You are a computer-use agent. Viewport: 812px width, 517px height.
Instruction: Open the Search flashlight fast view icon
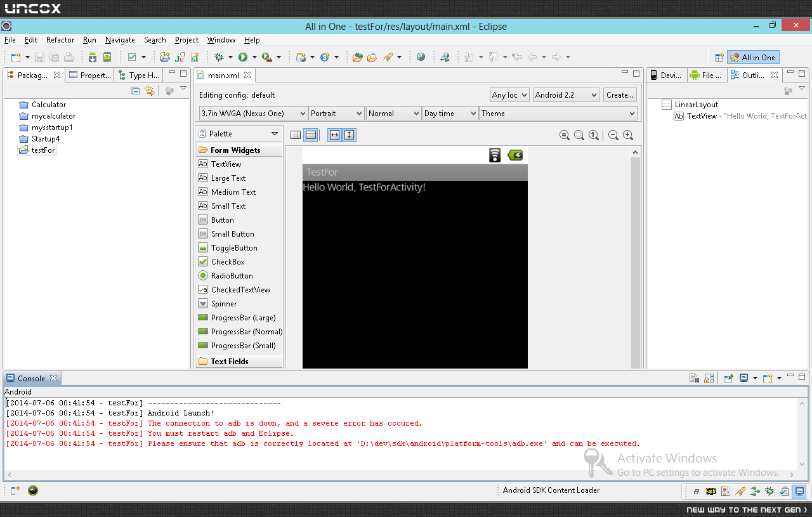pos(740,491)
